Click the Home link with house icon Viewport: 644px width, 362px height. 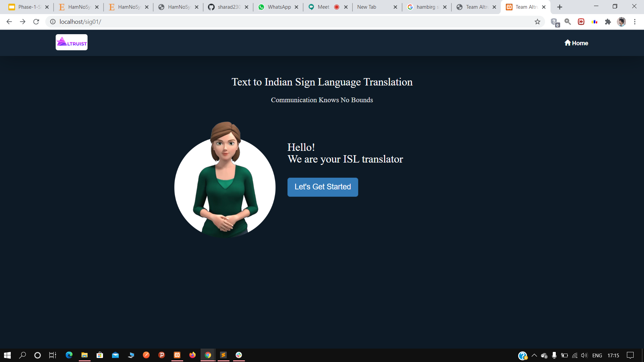click(x=576, y=43)
